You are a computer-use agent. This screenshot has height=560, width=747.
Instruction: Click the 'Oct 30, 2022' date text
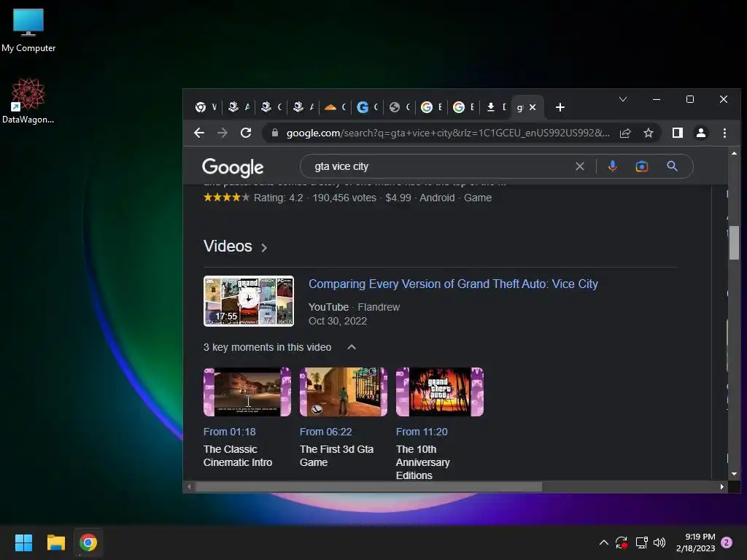[x=338, y=321]
